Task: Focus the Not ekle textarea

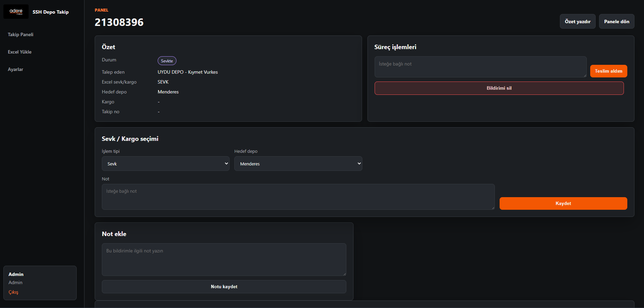Action: tap(224, 260)
